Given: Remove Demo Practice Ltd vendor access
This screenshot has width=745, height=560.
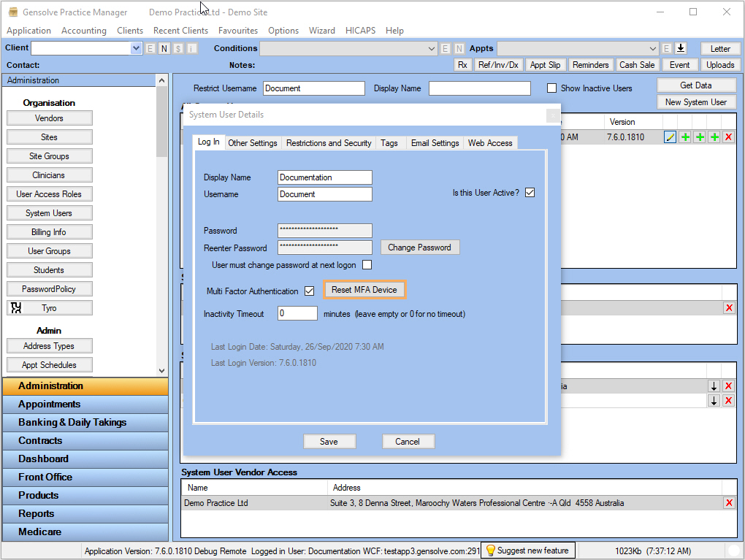Looking at the screenshot, I should pyautogui.click(x=728, y=503).
